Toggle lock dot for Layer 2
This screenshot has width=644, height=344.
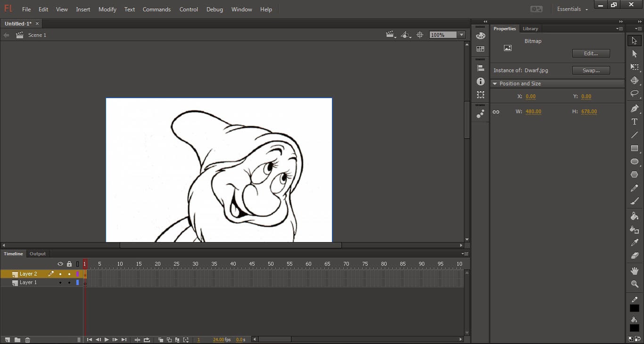pos(69,274)
